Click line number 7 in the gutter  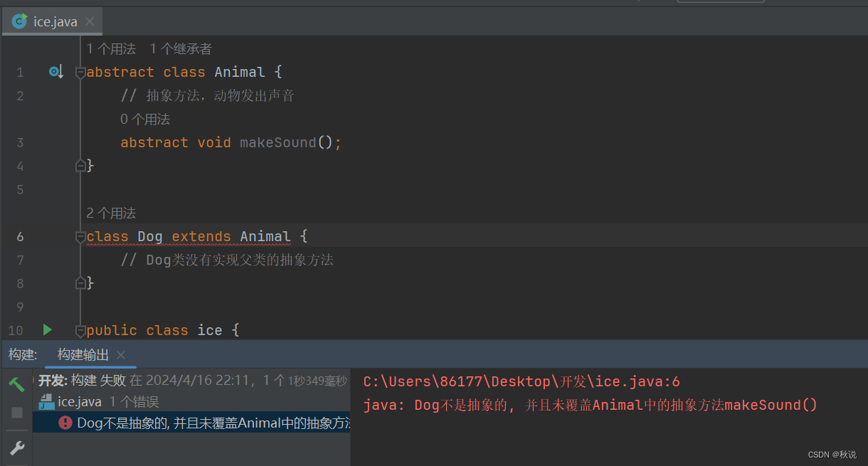click(x=20, y=260)
